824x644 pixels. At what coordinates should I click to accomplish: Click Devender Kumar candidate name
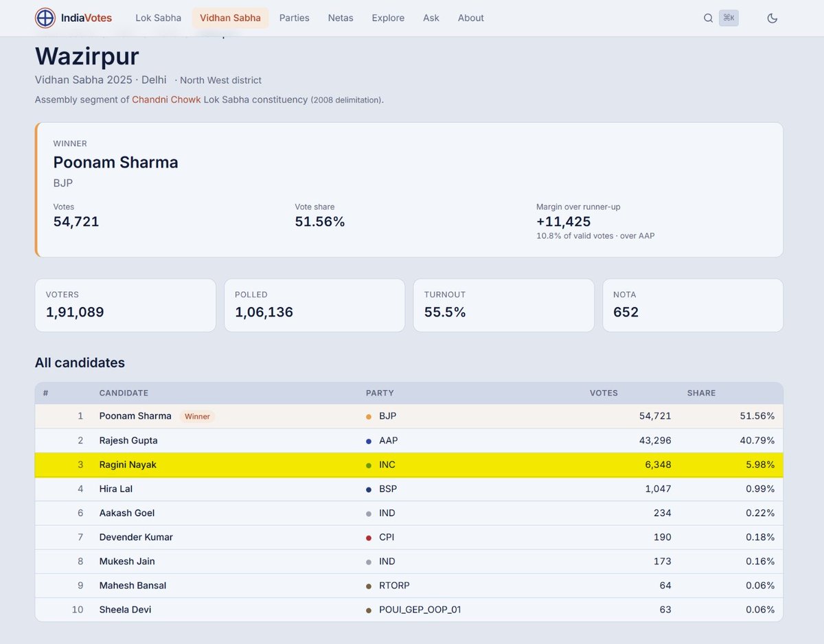(x=136, y=537)
